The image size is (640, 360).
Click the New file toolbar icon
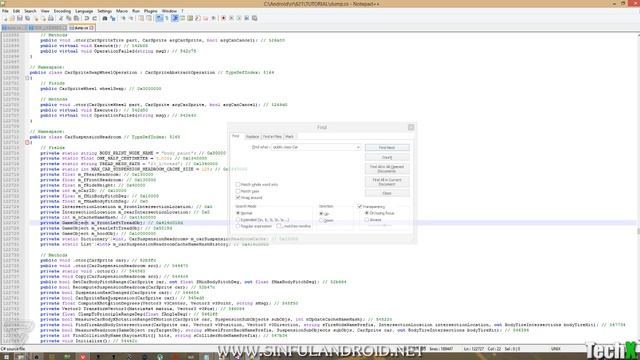(x=5, y=18)
